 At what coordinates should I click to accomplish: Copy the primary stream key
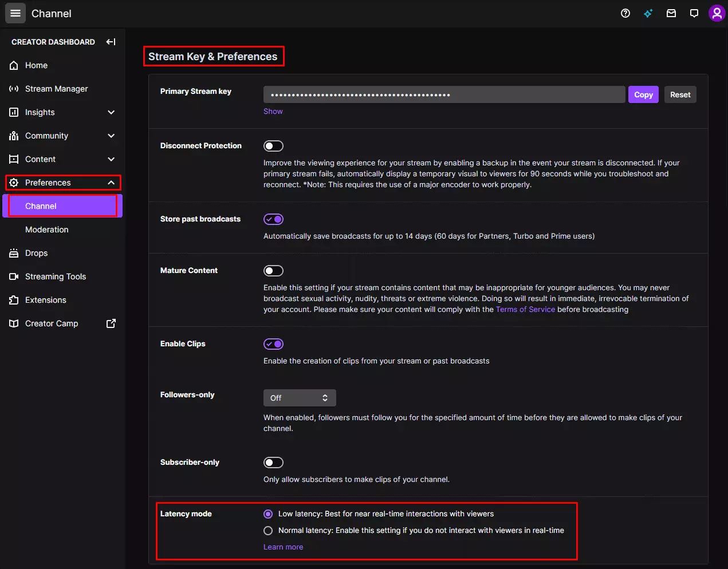pyautogui.click(x=643, y=94)
